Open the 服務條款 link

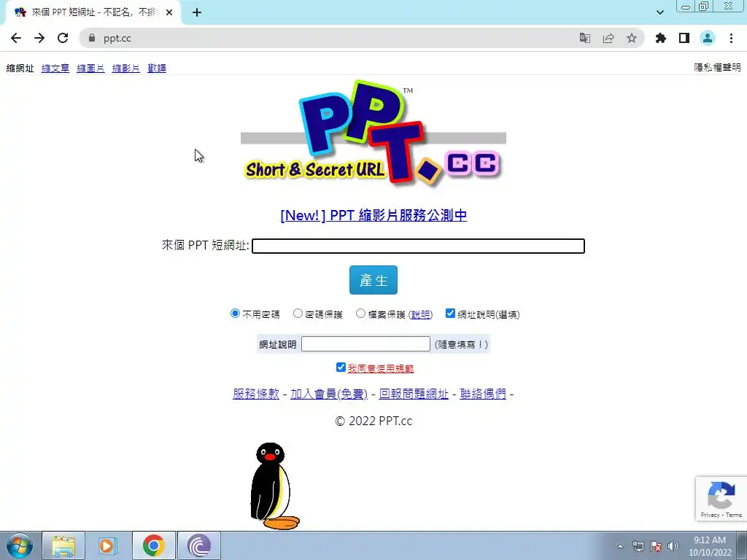click(x=256, y=394)
